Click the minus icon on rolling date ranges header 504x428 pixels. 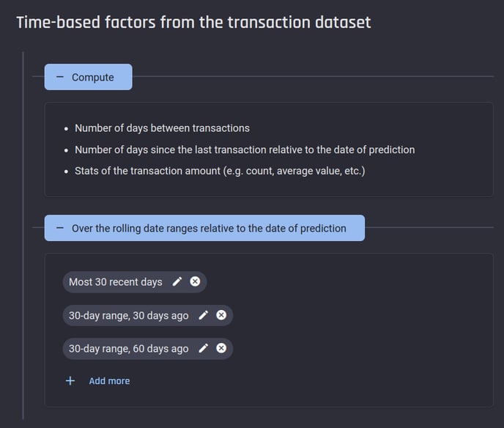[x=60, y=228]
